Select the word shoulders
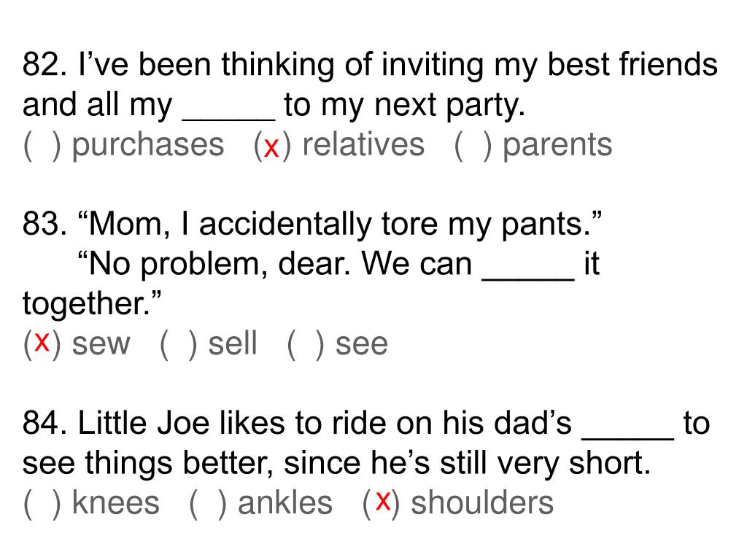This screenshot has height=560, width=747. [482, 502]
